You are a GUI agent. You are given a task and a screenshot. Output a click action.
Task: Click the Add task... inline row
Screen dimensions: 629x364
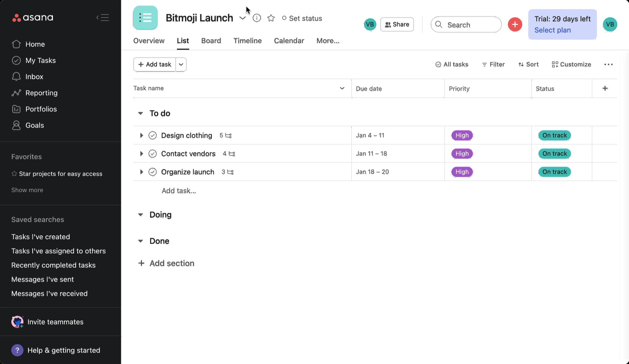179,191
